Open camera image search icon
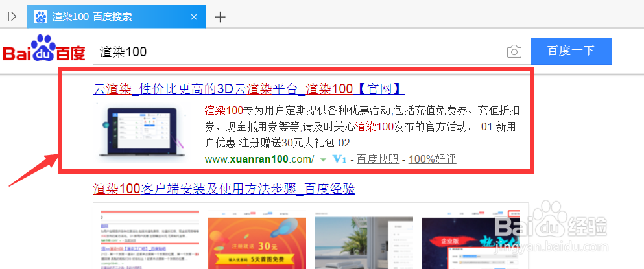Screen dimensions: 644x269 [x=514, y=52]
